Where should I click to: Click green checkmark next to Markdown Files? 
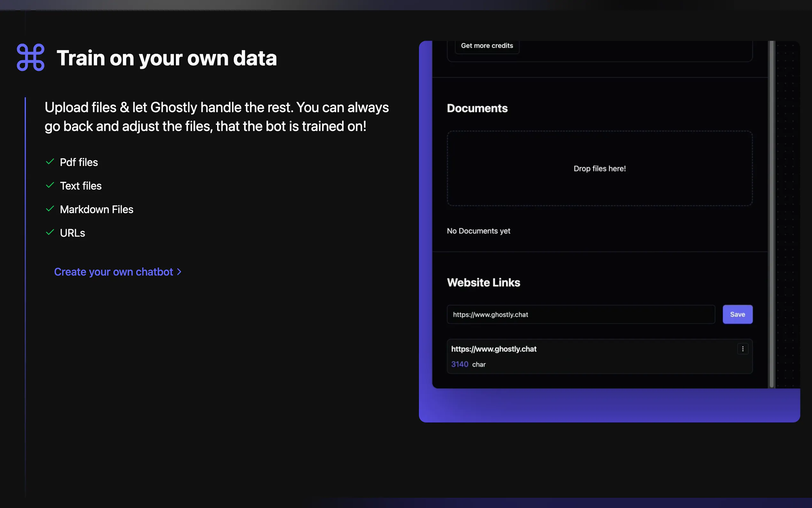[x=50, y=209]
